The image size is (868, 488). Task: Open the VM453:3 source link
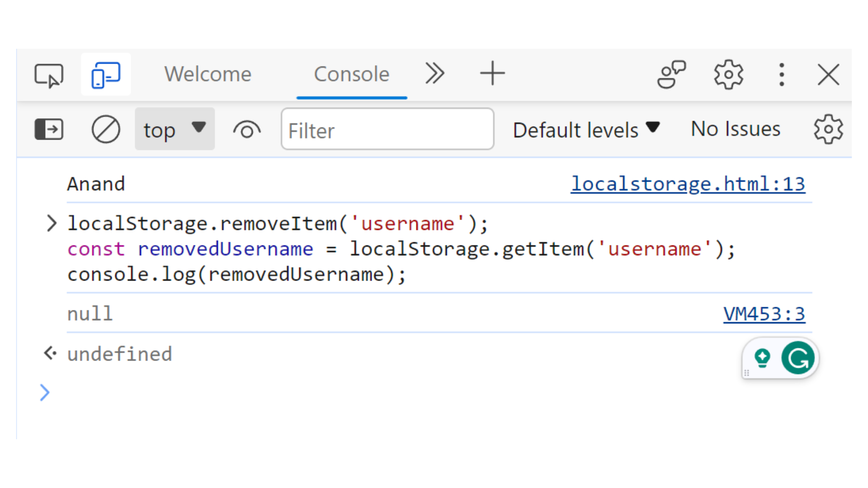pyautogui.click(x=764, y=314)
